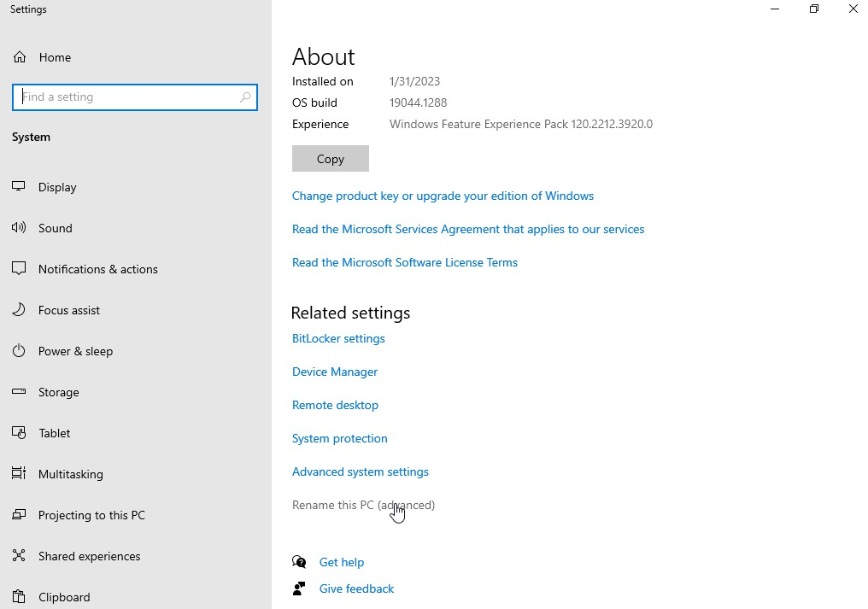Click the Clipboard icon in the sidebar

18,596
